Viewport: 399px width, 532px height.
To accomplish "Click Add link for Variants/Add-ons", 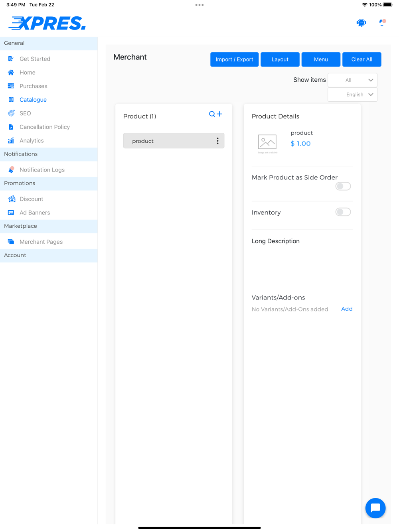I will [x=347, y=309].
